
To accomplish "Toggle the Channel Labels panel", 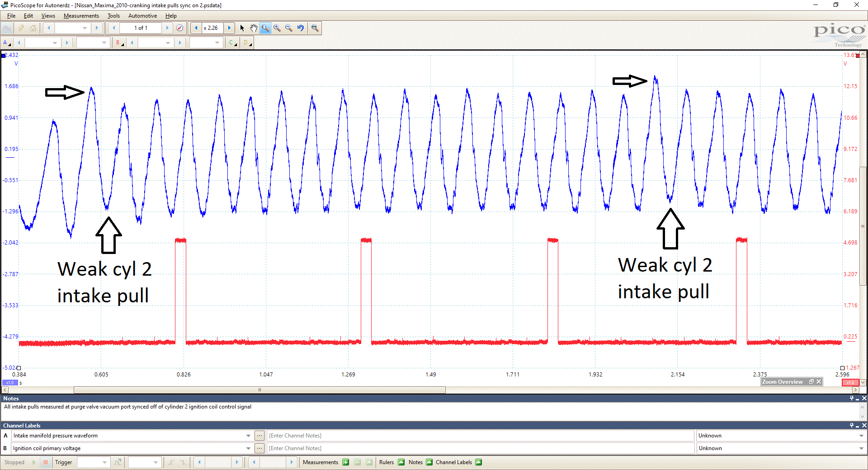I will point(479,462).
